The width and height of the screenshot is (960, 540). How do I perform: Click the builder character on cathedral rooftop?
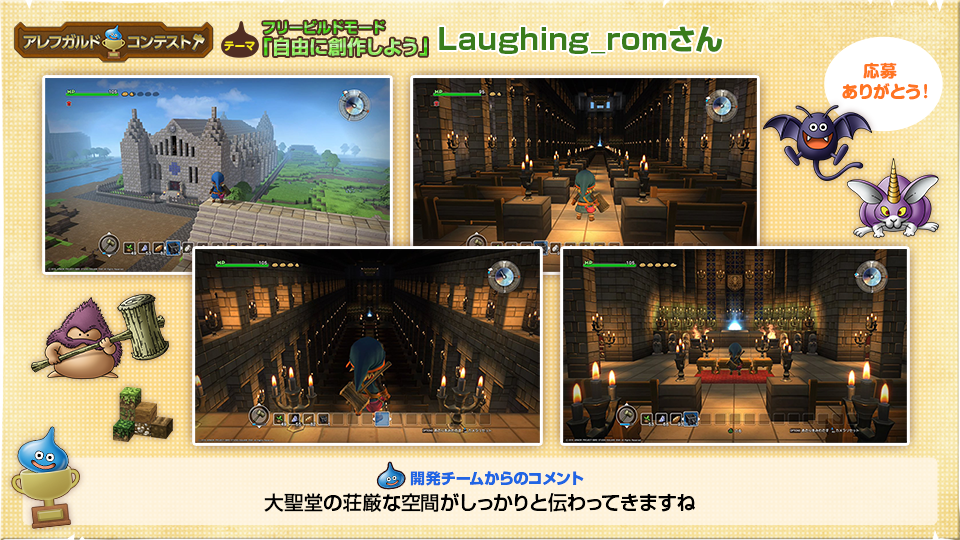coord(217,187)
